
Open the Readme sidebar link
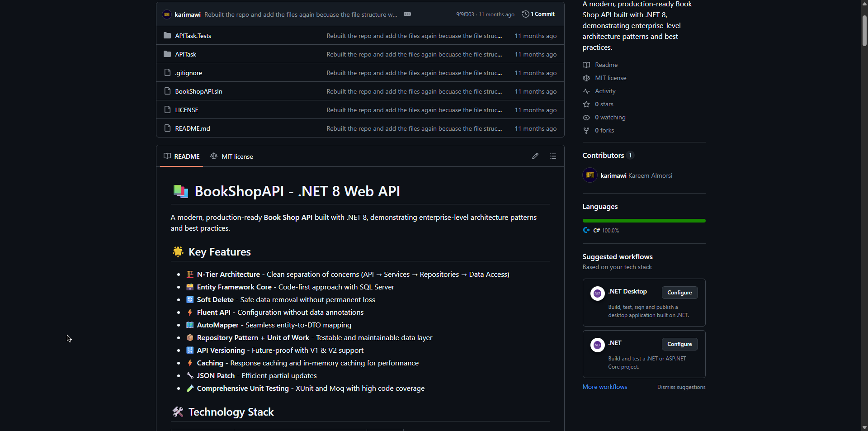(606, 65)
